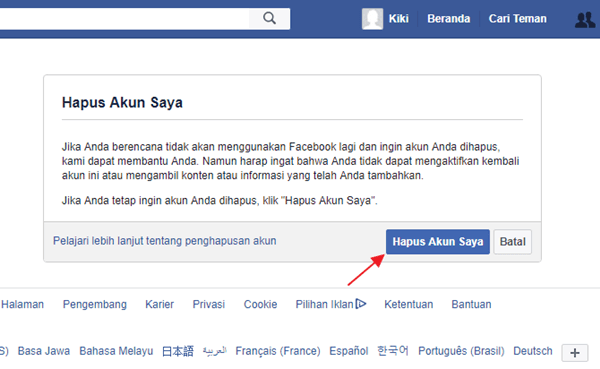The height and width of the screenshot is (369, 600).
Task: Switch language to Basa Jawa
Action: coord(44,351)
